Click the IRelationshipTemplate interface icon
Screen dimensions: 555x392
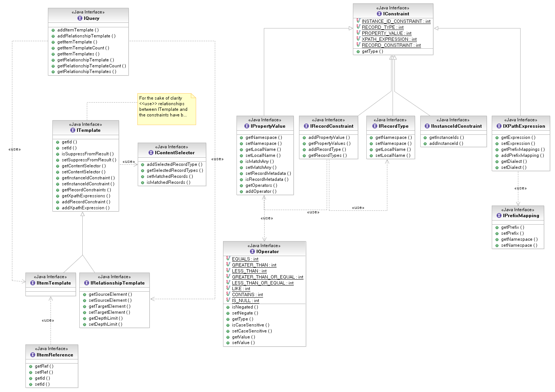point(86,283)
